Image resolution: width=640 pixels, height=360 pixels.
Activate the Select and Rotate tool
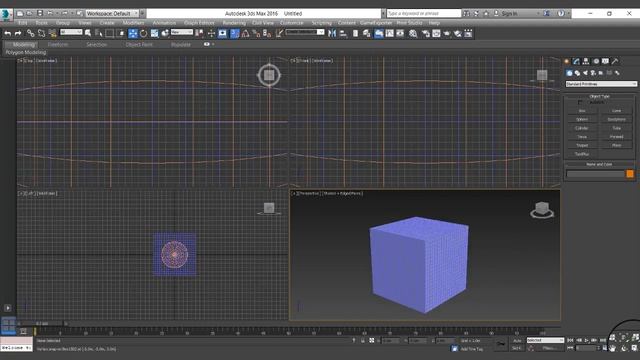(143, 33)
